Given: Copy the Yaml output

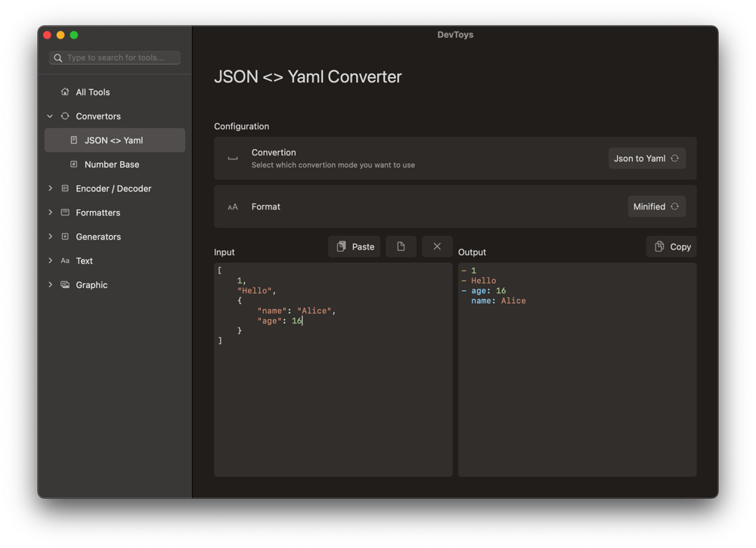Looking at the screenshot, I should coord(671,246).
